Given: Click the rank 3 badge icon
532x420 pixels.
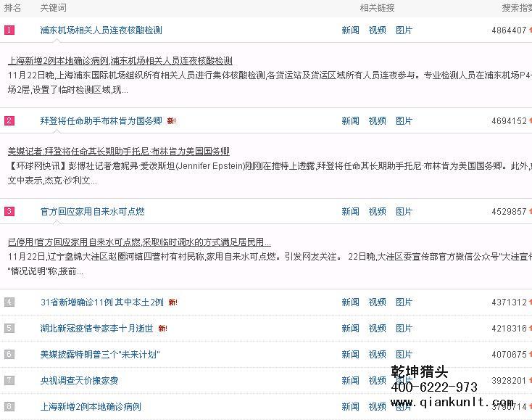Looking at the screenshot, I should pos(9,212).
